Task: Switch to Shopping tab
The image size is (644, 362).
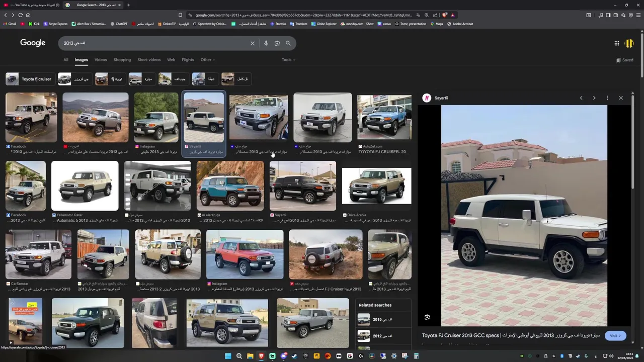Action: (122, 60)
